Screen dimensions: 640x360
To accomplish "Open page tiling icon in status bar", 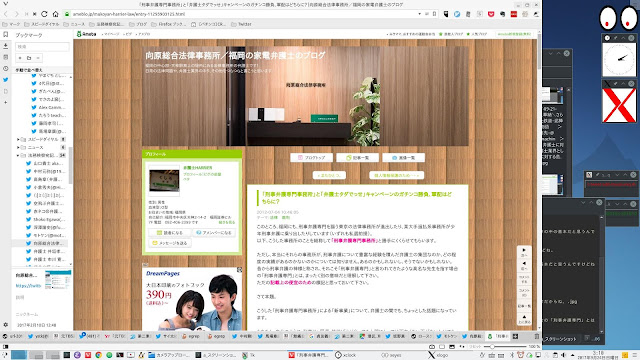I will click(x=442, y=347).
